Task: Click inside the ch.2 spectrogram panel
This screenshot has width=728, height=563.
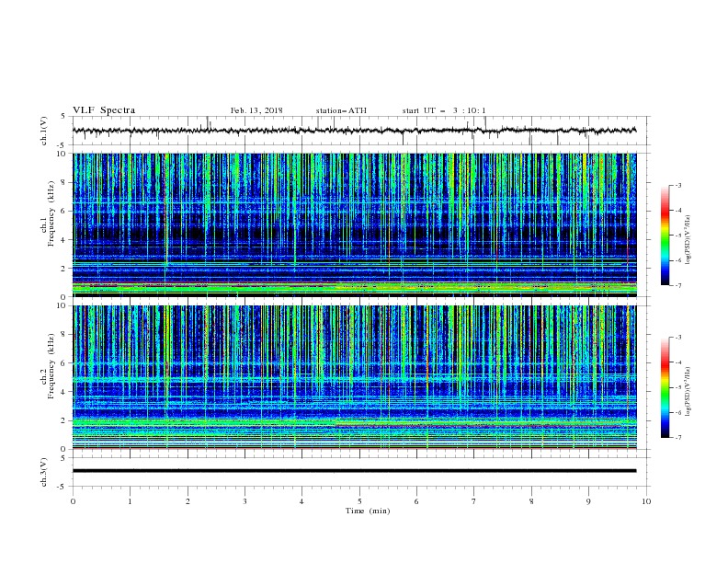Action: coord(354,377)
